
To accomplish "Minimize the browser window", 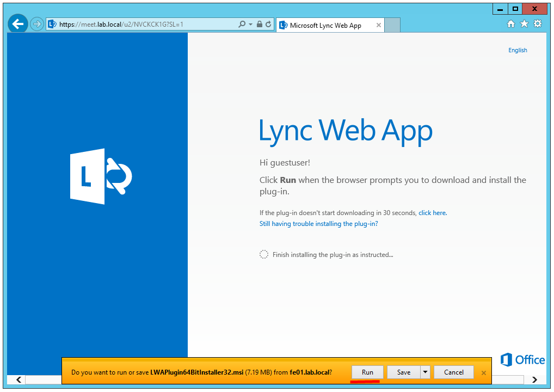I will (x=500, y=9).
